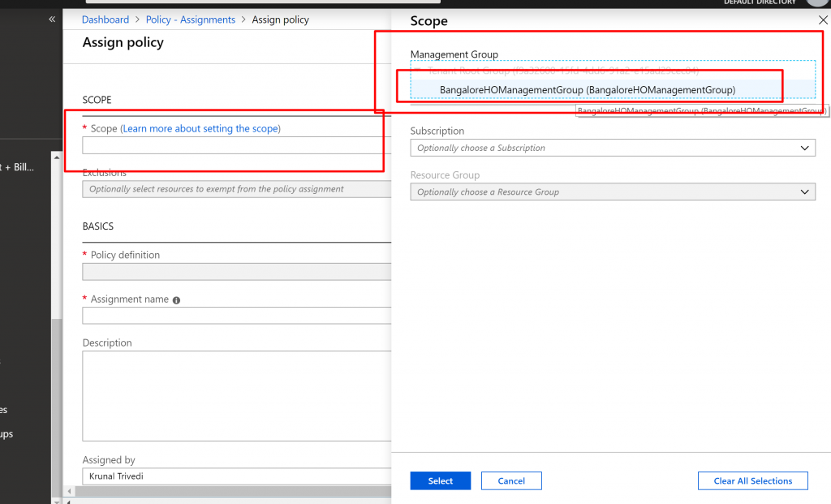The image size is (831, 504).
Task: Open the Policy - Assignments breadcrumb
Action: (190, 19)
